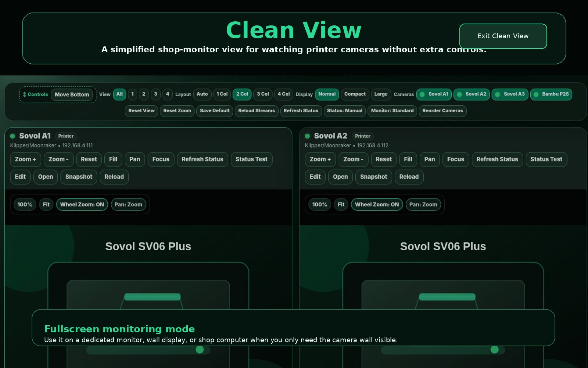Select view number 4
Viewport: 588px width, 368px height.
point(167,94)
